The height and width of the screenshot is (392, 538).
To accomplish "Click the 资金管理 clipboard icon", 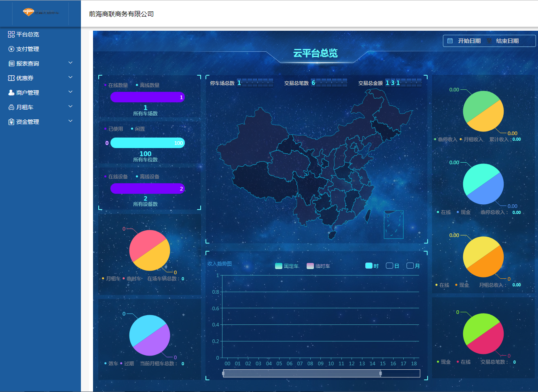I will 11,122.
